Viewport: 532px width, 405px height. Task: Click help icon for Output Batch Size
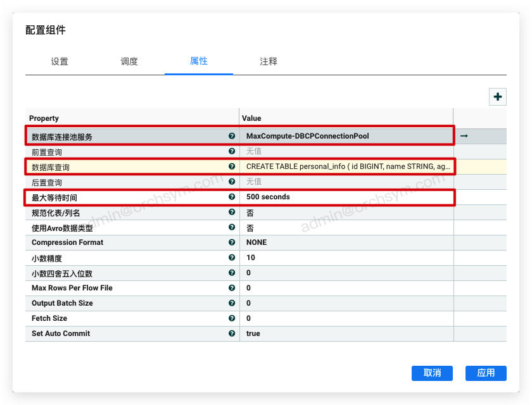232,303
